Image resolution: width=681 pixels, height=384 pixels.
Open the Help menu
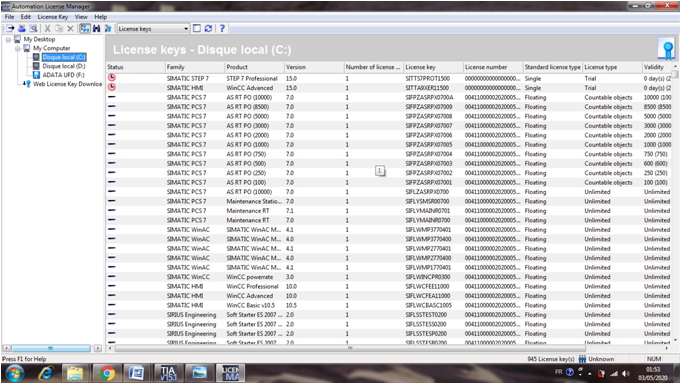click(x=100, y=17)
